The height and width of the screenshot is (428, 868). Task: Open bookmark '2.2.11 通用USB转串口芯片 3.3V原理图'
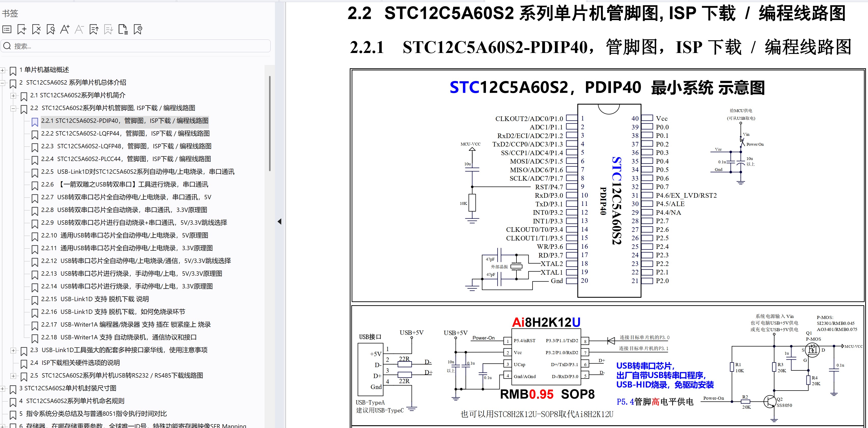tap(127, 249)
